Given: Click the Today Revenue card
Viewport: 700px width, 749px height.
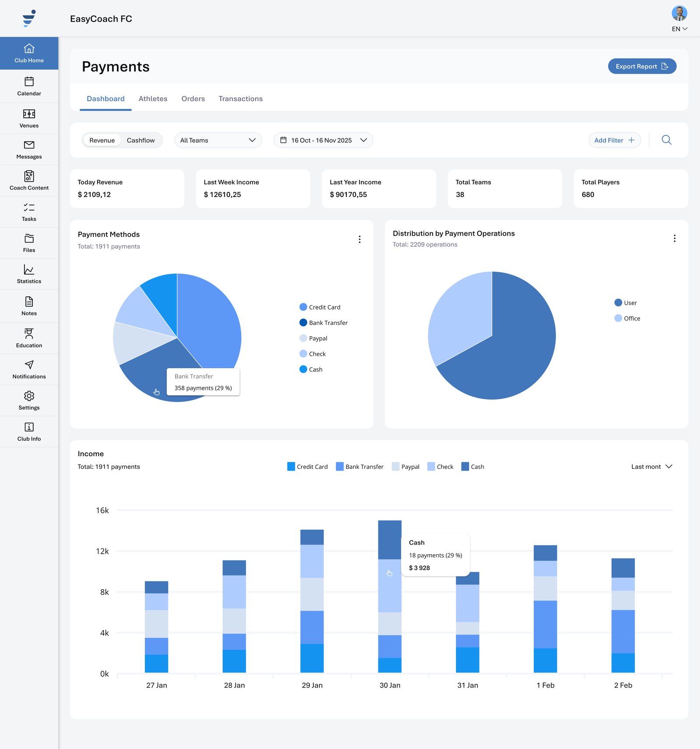Looking at the screenshot, I should pos(127,189).
